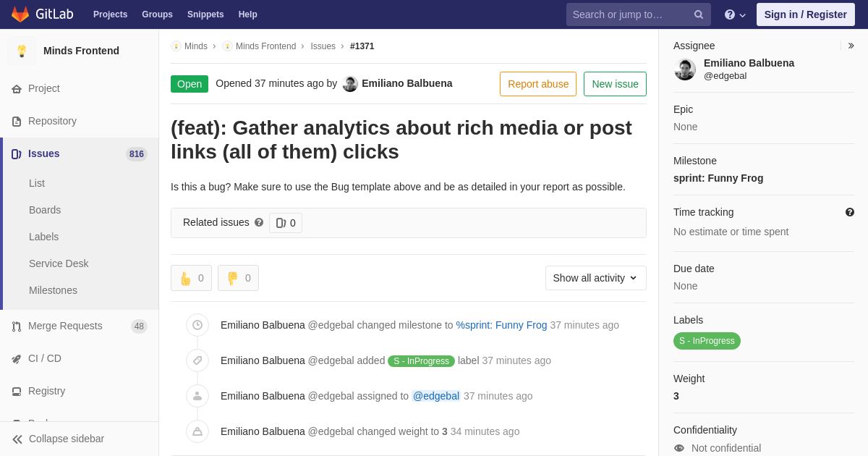Open Projects menu in top bar

pos(110,14)
